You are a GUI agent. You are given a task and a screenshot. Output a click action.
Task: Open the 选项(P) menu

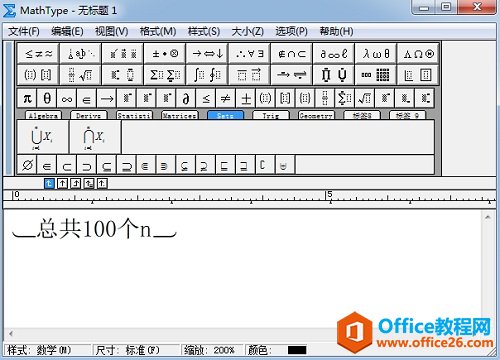click(291, 31)
